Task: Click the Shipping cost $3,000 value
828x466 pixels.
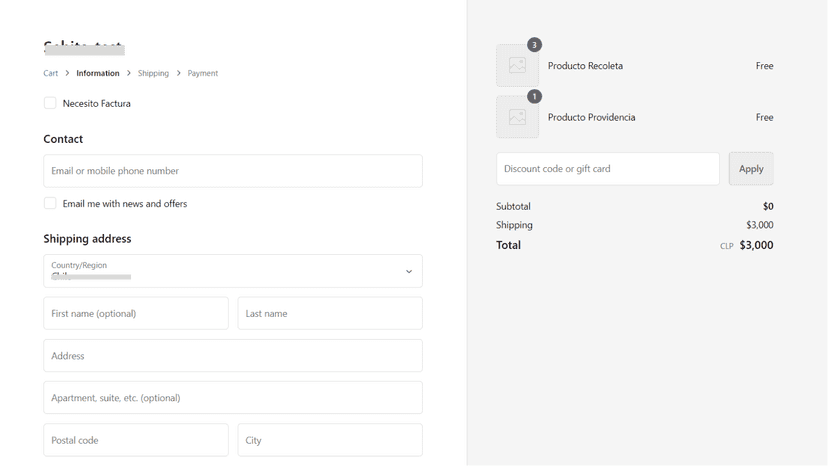Action: click(759, 225)
